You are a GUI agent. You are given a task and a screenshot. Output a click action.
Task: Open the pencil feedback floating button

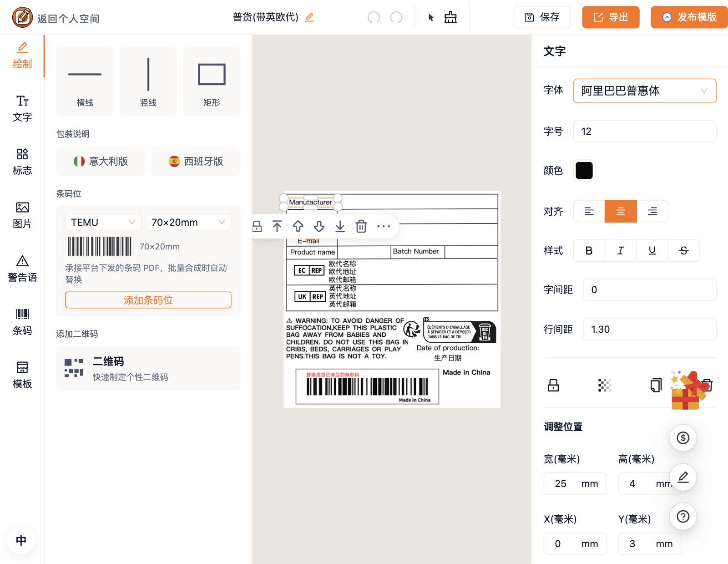(x=683, y=477)
